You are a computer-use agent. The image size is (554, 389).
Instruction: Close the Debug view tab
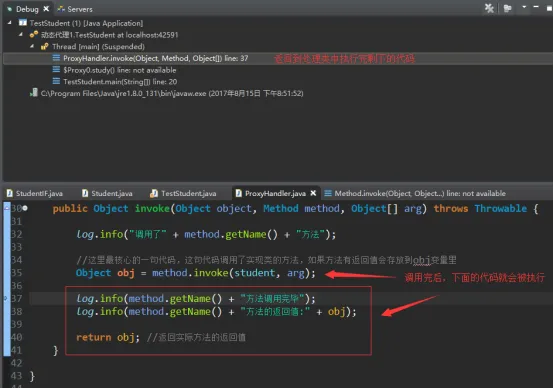pos(46,9)
